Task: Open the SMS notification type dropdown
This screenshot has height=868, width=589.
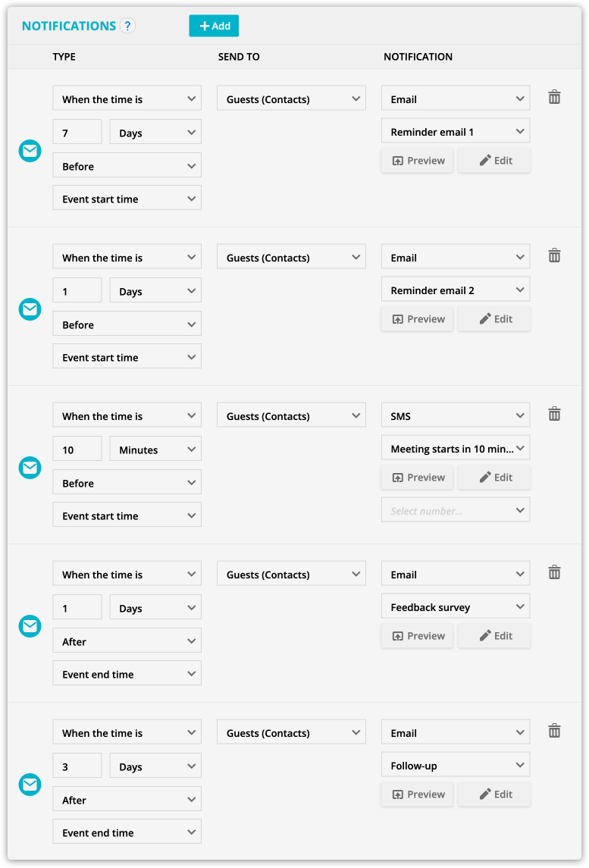Action: (456, 415)
